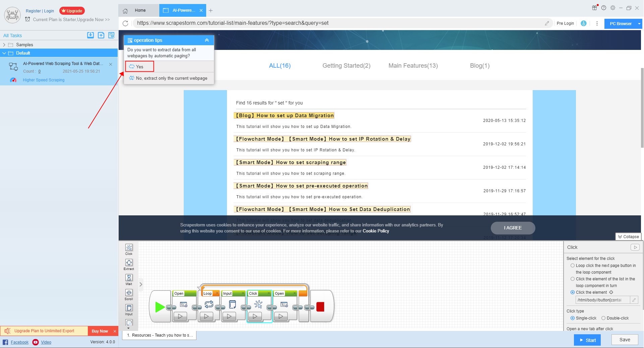The image size is (644, 348).
Task: Click the red Upgrade button
Action: [72, 11]
